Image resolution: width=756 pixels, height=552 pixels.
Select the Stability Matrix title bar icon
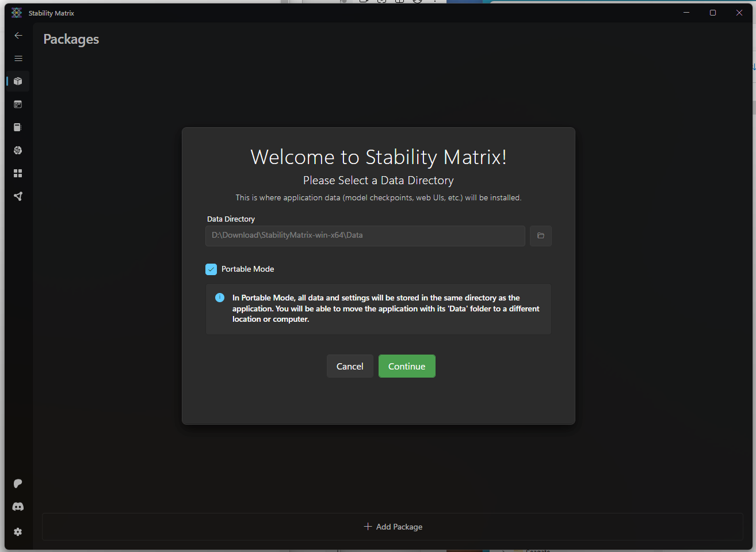click(16, 12)
